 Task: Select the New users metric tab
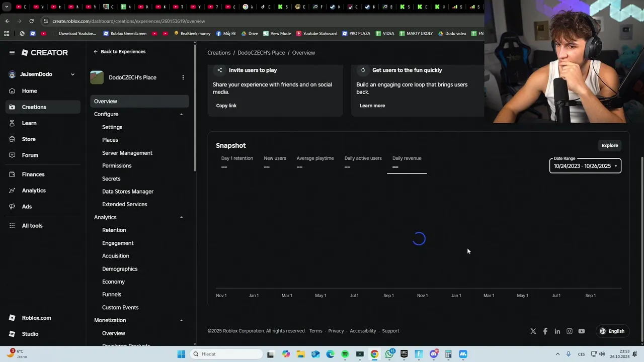(x=275, y=162)
